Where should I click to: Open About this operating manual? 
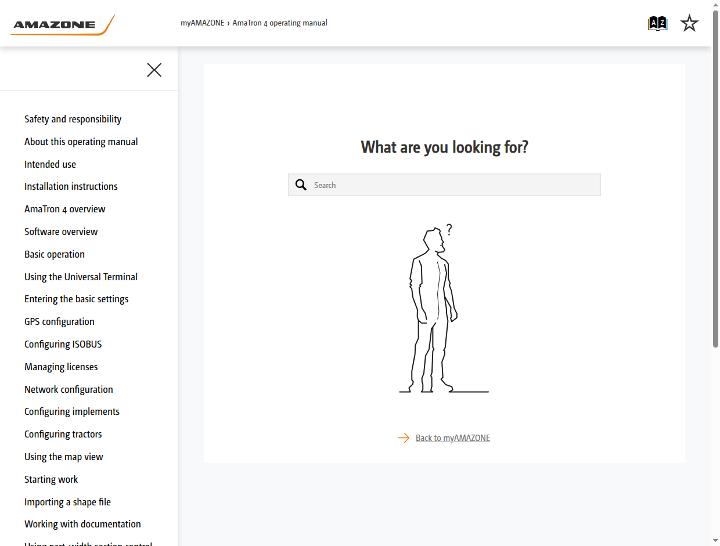tap(81, 141)
